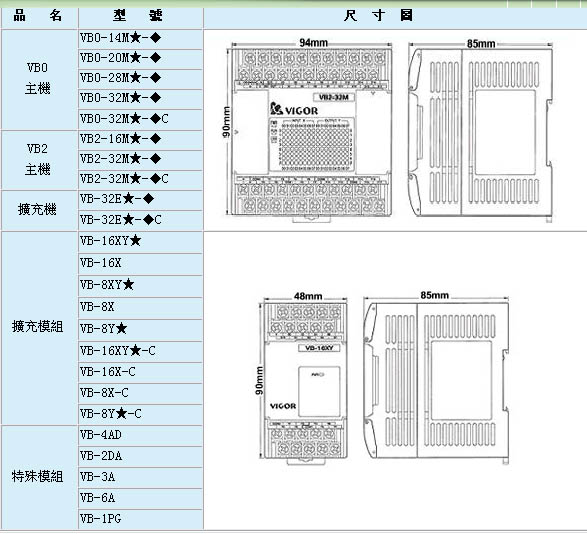Click the VB-1PG special module entry
Viewport: 587px width, 534px height.
[x=140, y=519]
